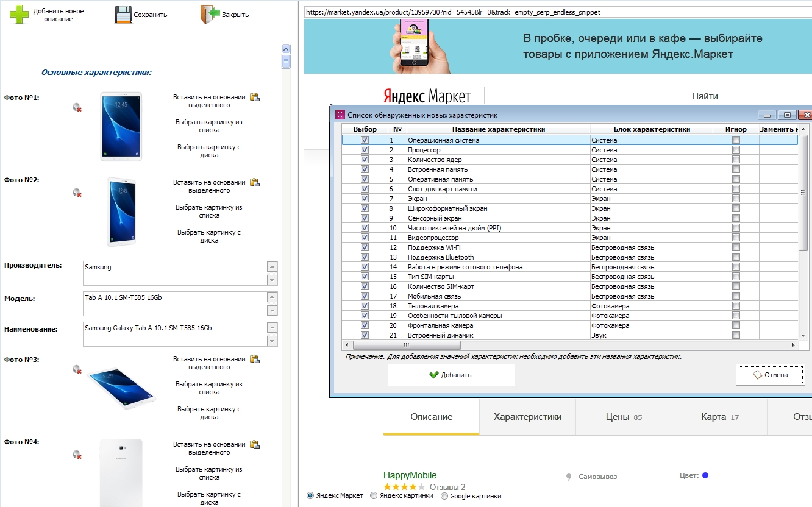Click the green plus Add new description icon

click(19, 15)
